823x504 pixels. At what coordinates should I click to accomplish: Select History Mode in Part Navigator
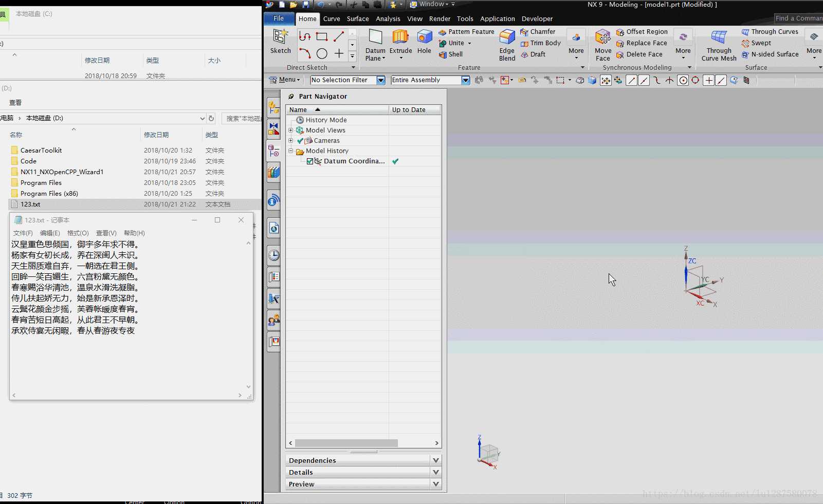[x=326, y=120]
